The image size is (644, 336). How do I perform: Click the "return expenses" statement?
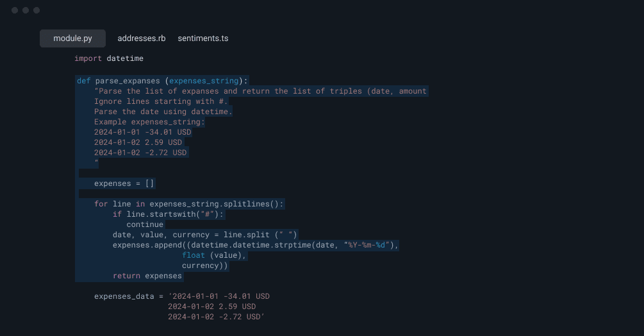pos(147,276)
